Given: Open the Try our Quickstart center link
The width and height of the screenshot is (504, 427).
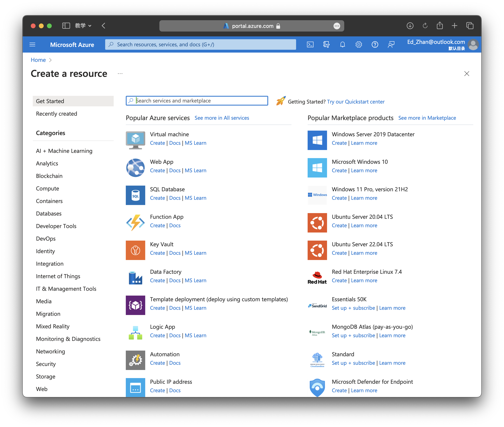Looking at the screenshot, I should [x=356, y=102].
